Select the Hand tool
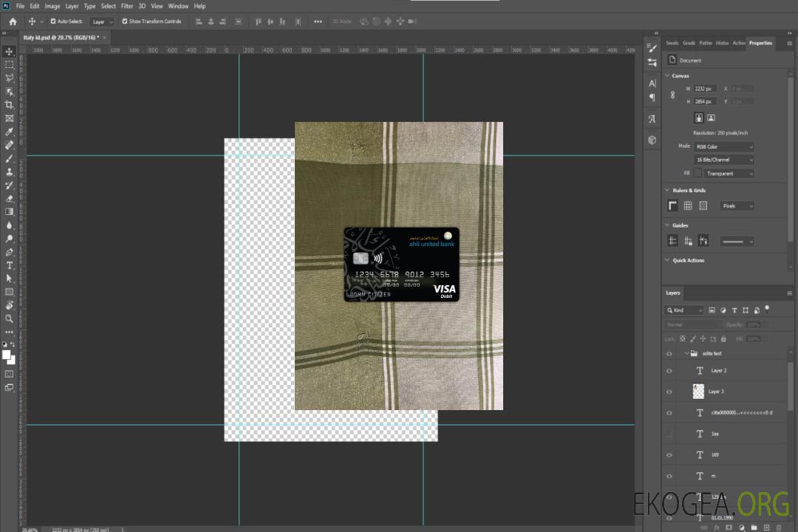This screenshot has height=532, width=798. pos(9,305)
